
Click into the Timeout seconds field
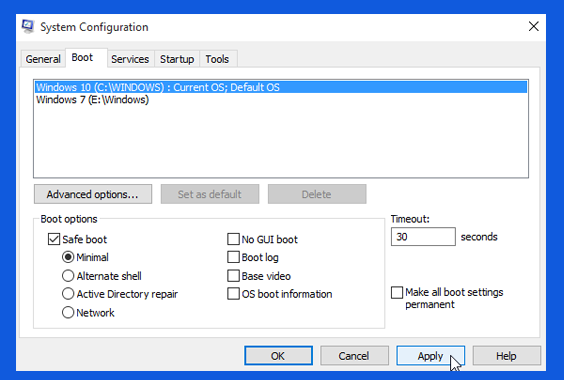423,237
